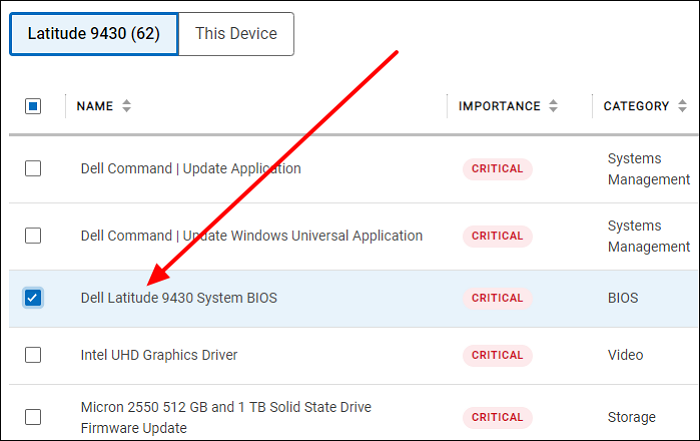Click the IMPORTANCE column header label
The width and height of the screenshot is (700, 441).
tap(499, 106)
